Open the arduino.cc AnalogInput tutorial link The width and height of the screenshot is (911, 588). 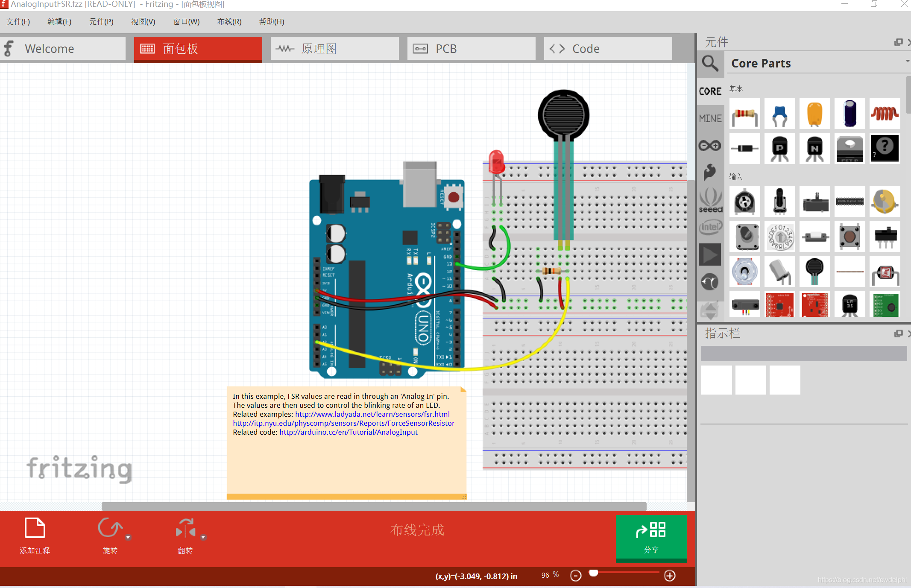point(348,432)
